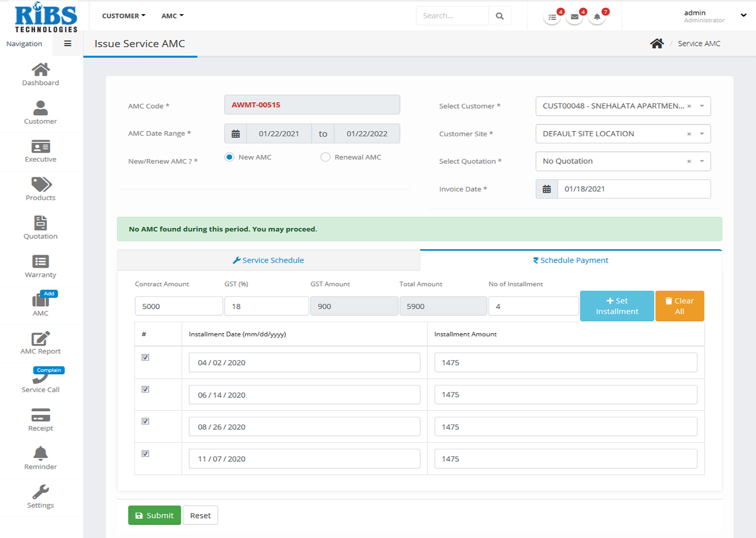Click the Clear All orange button
Viewport: 756px width, 538px height.
pyautogui.click(x=679, y=306)
